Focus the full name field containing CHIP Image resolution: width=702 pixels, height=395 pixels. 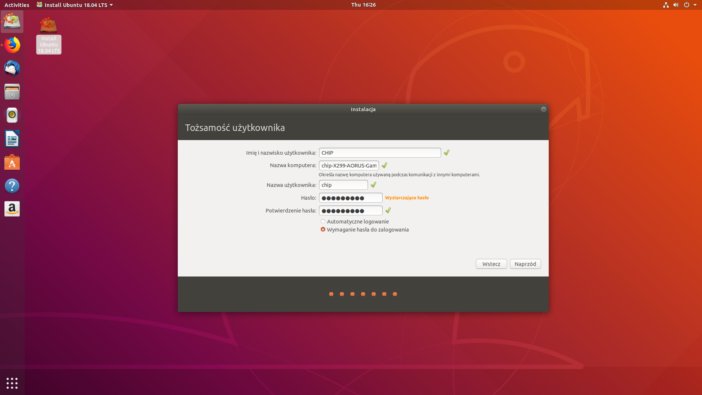click(380, 153)
